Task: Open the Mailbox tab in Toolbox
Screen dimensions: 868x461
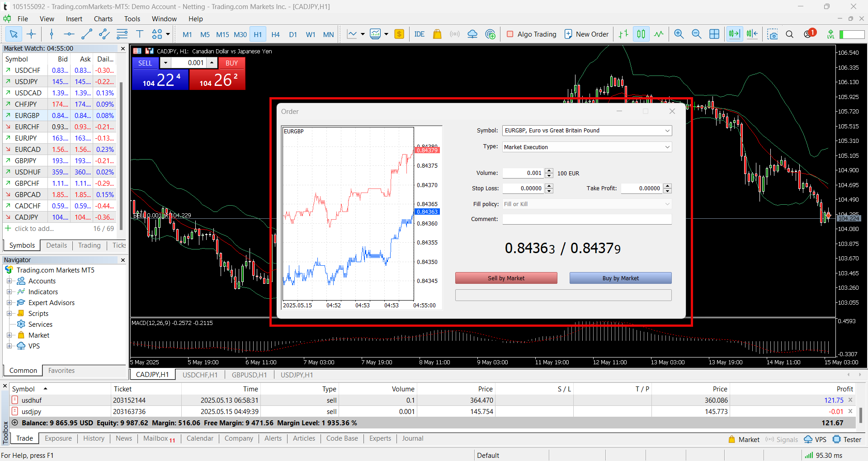Action: click(x=159, y=438)
